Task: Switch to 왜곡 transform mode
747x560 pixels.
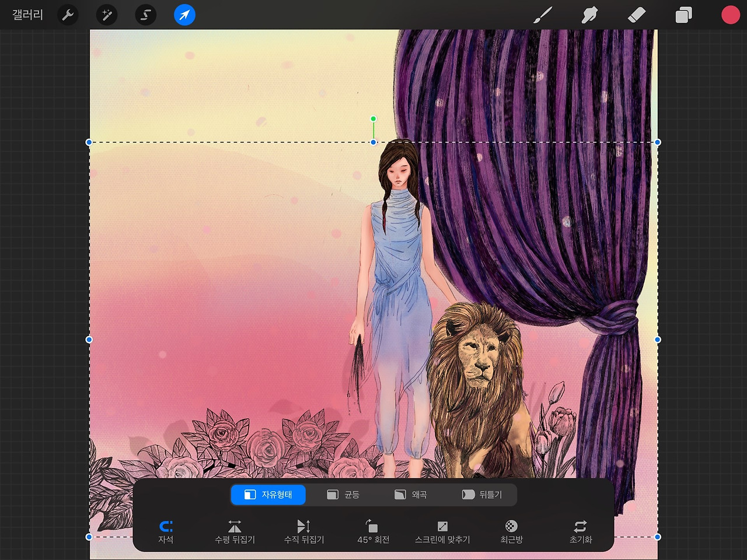Action: [411, 495]
